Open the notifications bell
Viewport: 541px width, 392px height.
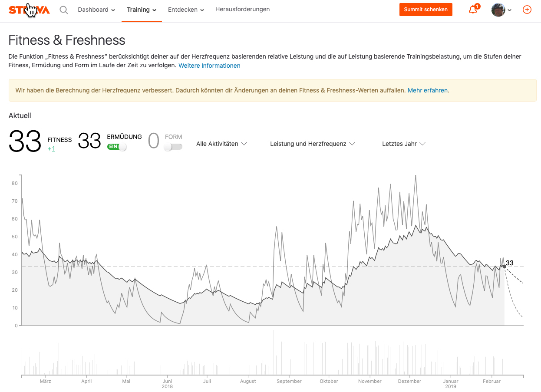(x=472, y=9)
